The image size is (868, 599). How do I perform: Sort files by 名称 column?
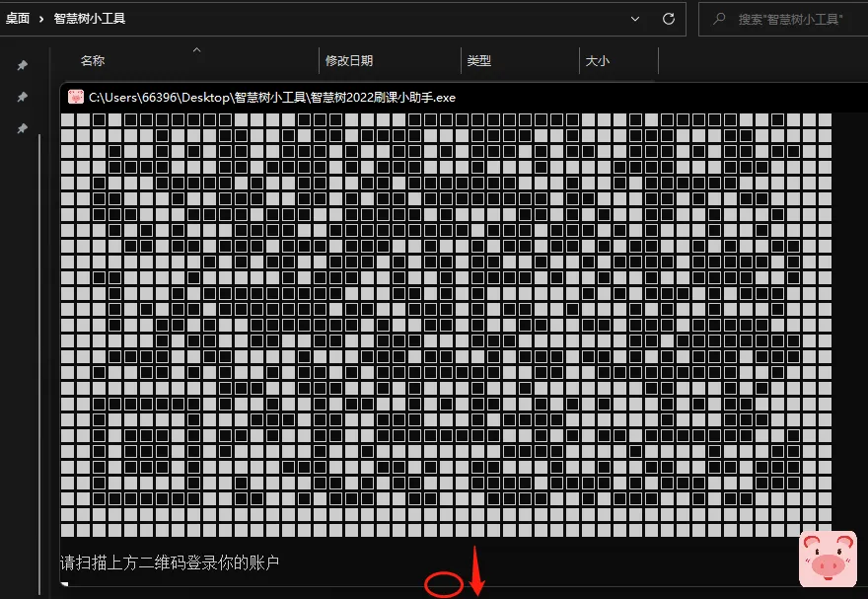(93, 60)
